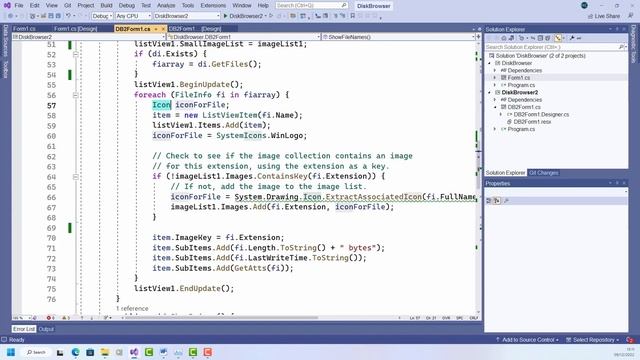The height and width of the screenshot is (360, 640).
Task: Expand Dependencies under DiskBrowser project
Action: pyautogui.click(x=495, y=71)
